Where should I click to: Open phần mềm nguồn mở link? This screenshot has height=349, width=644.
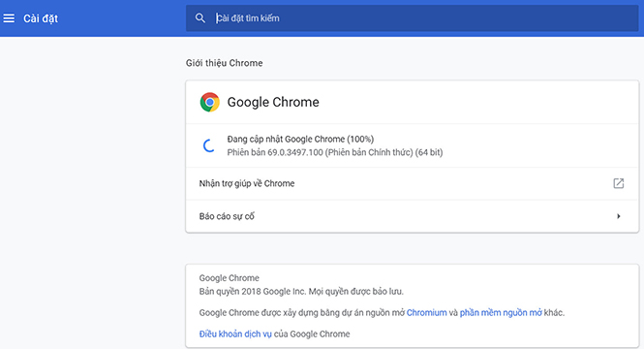[501, 313]
